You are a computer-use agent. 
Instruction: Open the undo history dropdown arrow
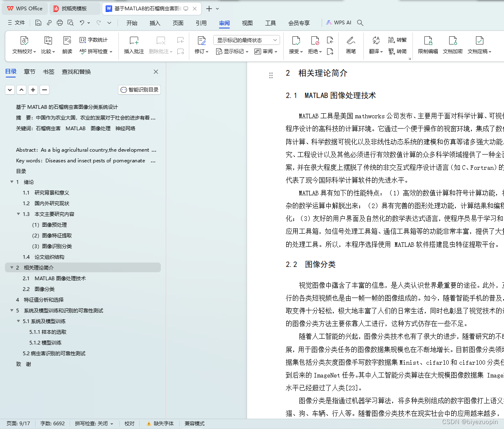pyautogui.click(x=89, y=23)
